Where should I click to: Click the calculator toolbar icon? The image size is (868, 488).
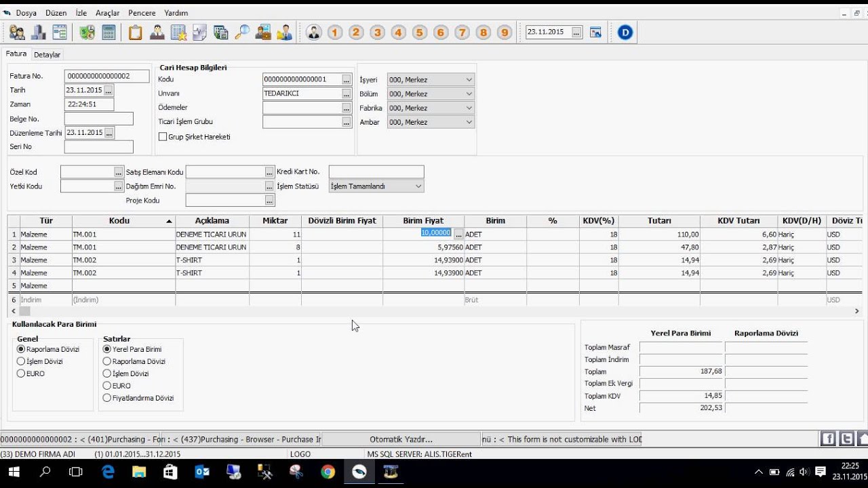coord(108,32)
